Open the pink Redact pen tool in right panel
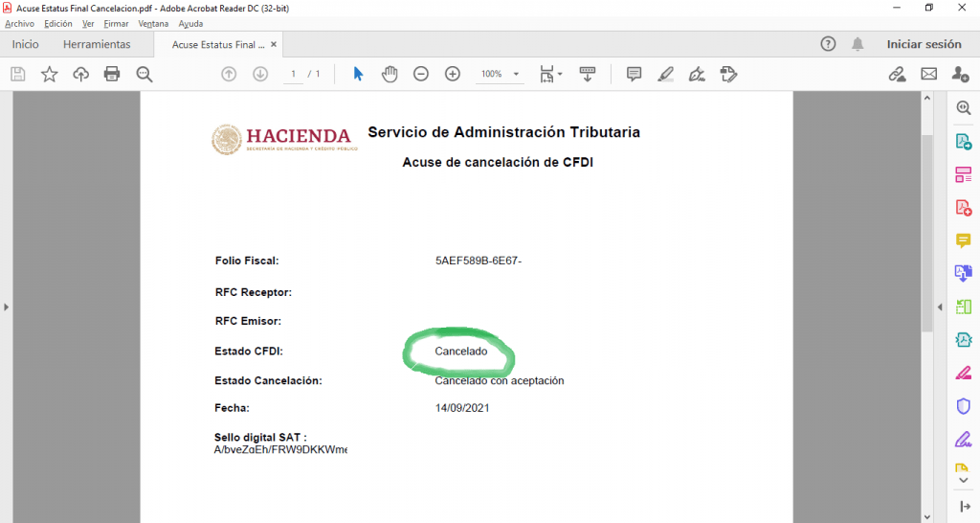This screenshot has width=980, height=523. [964, 373]
